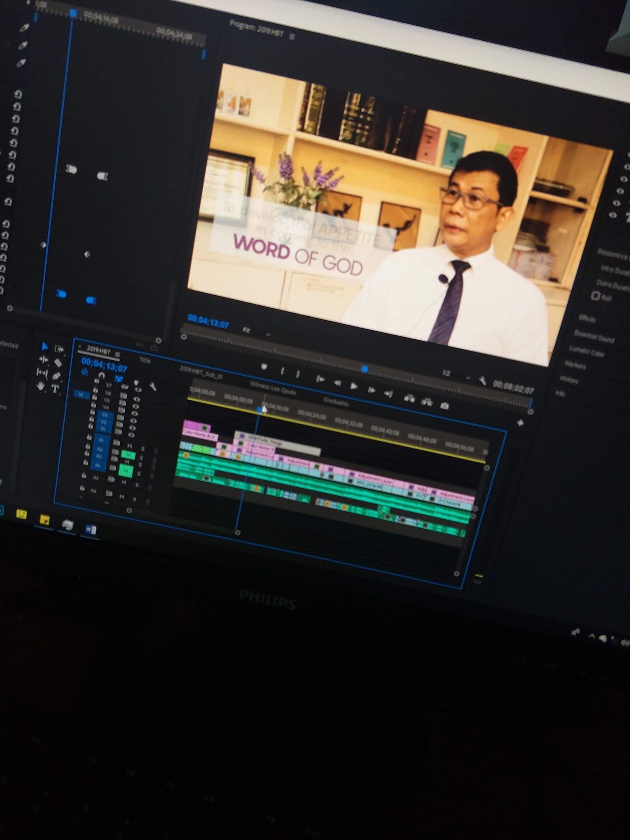Select the Selection arrow tool

point(45,346)
